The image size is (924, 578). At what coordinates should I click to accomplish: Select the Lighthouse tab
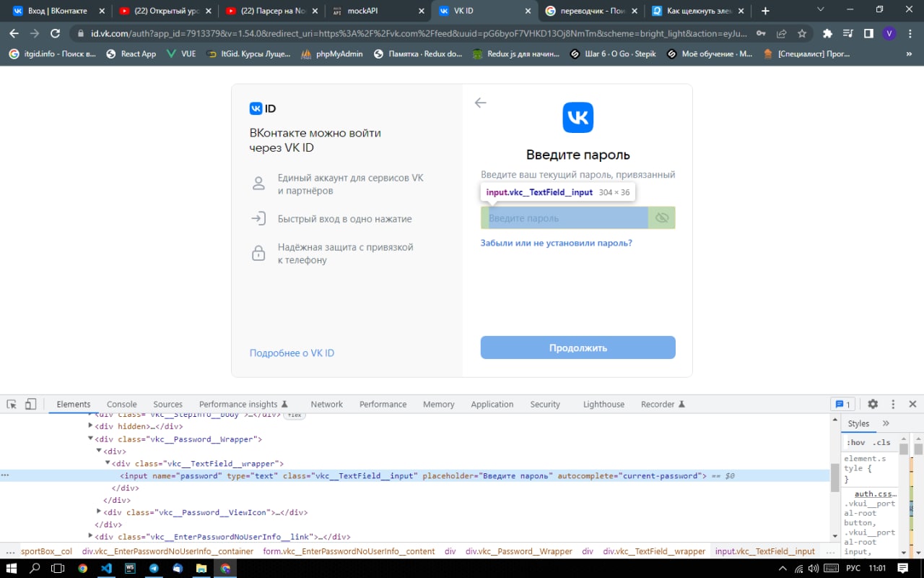[x=603, y=405]
